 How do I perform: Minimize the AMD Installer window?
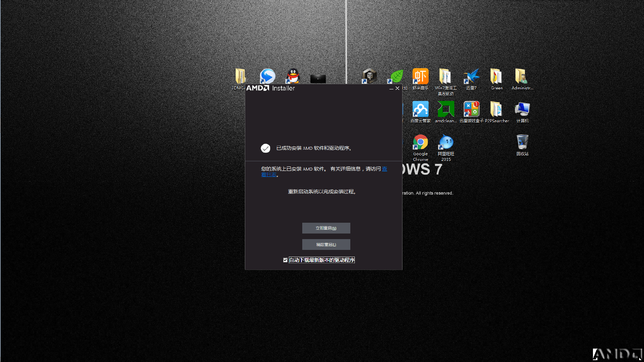pyautogui.click(x=391, y=89)
